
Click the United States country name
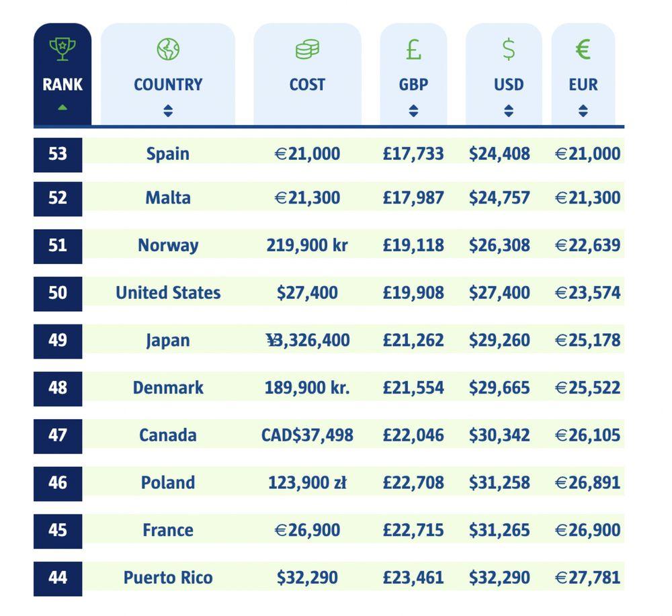pos(168,293)
